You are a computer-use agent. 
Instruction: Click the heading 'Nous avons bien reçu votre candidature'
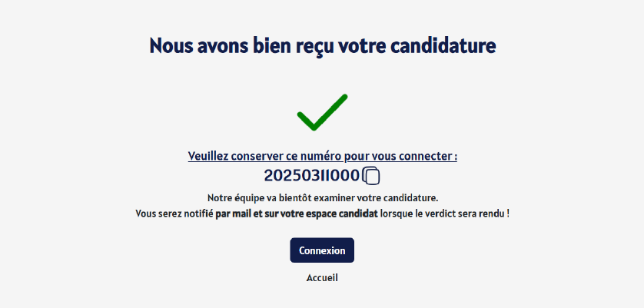coord(323,46)
